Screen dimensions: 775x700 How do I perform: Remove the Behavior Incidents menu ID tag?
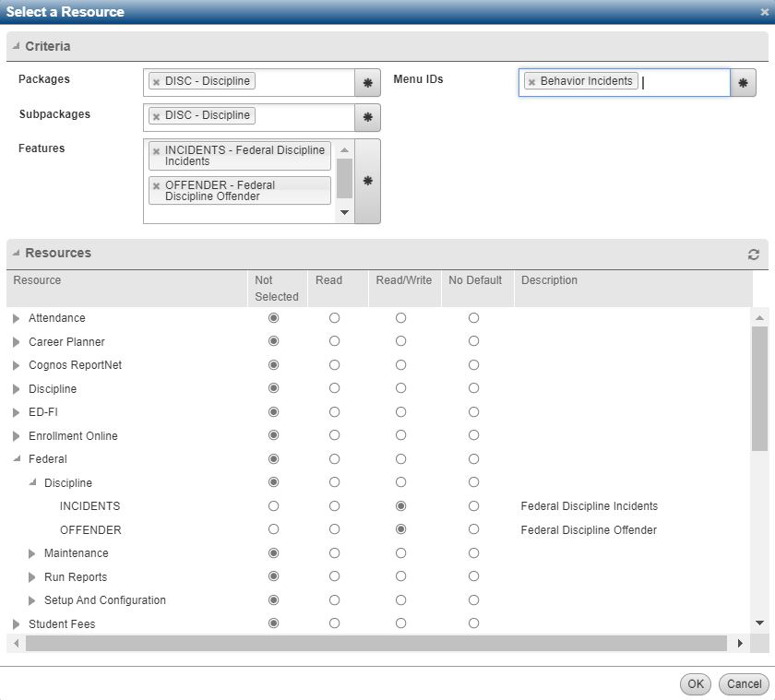533,81
